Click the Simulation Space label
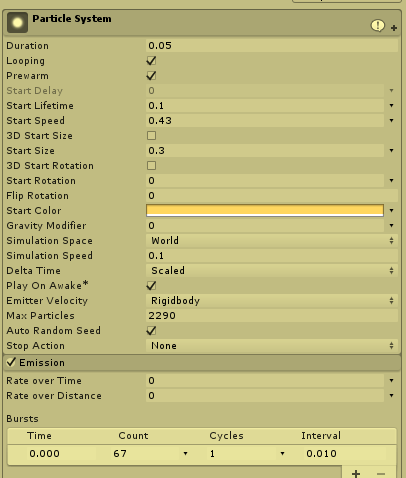 click(x=49, y=241)
